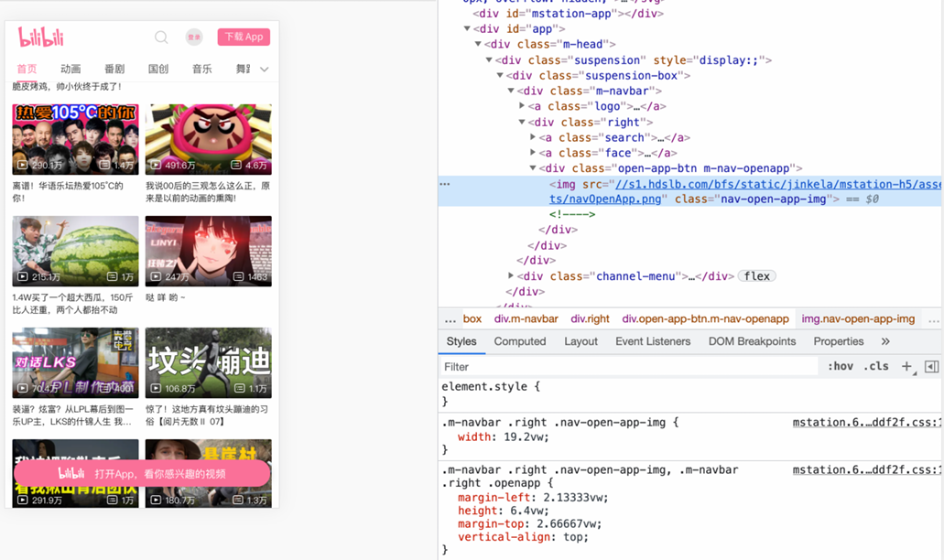Open the giant watermelon video thumbnail
The image size is (944, 560).
pos(75,252)
